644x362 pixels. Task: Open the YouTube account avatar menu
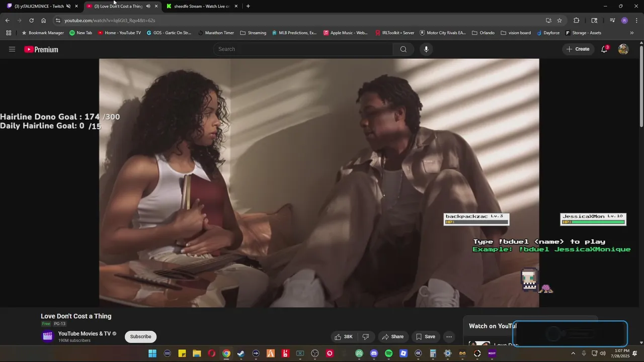[x=623, y=49]
